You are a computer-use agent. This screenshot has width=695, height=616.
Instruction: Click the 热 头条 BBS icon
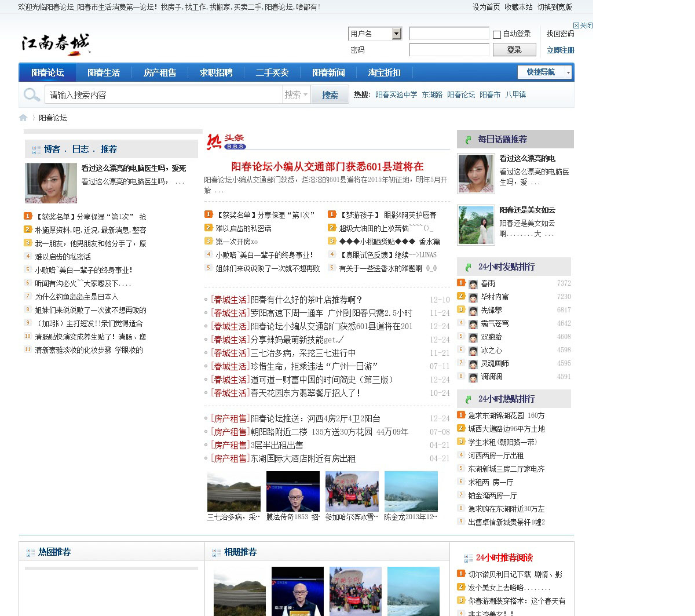point(226,142)
